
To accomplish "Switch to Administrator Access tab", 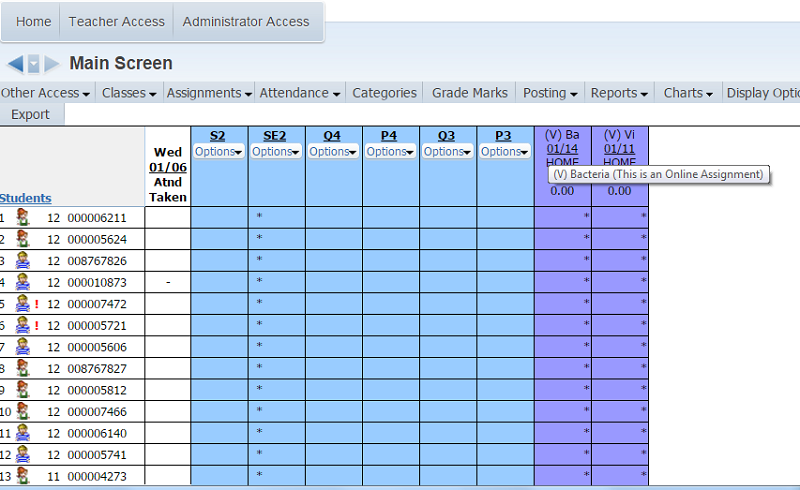I will (246, 21).
